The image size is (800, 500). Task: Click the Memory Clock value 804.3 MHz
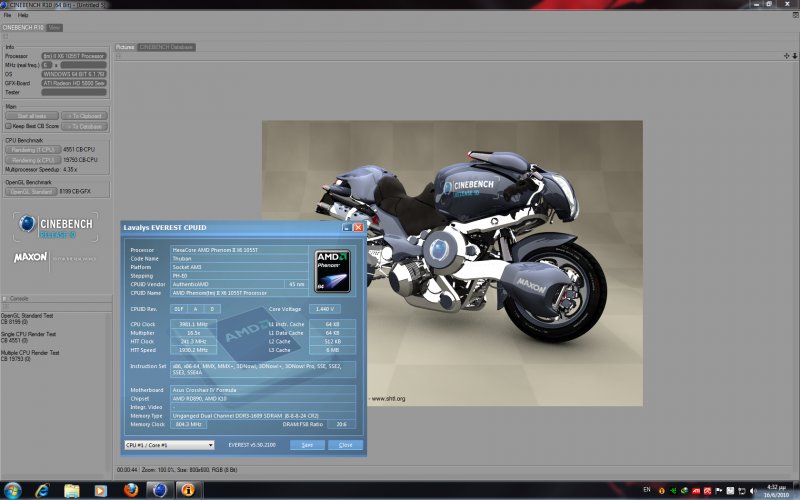tap(188, 424)
